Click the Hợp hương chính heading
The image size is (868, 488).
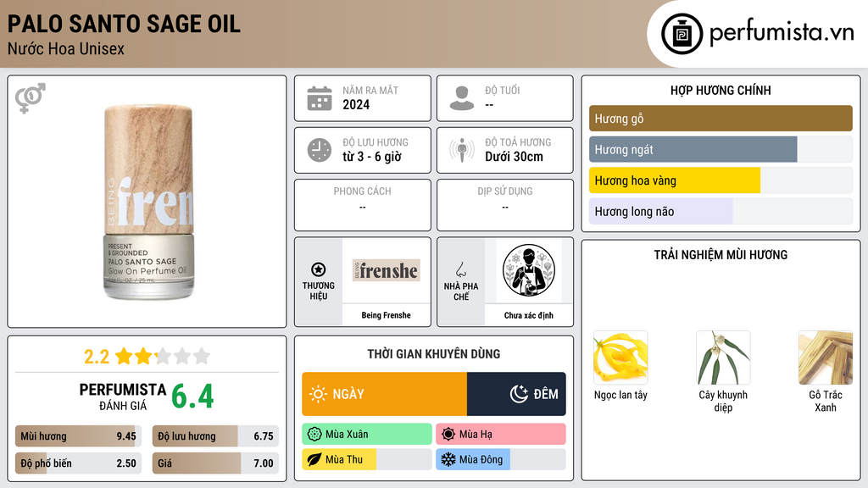pyautogui.click(x=721, y=90)
